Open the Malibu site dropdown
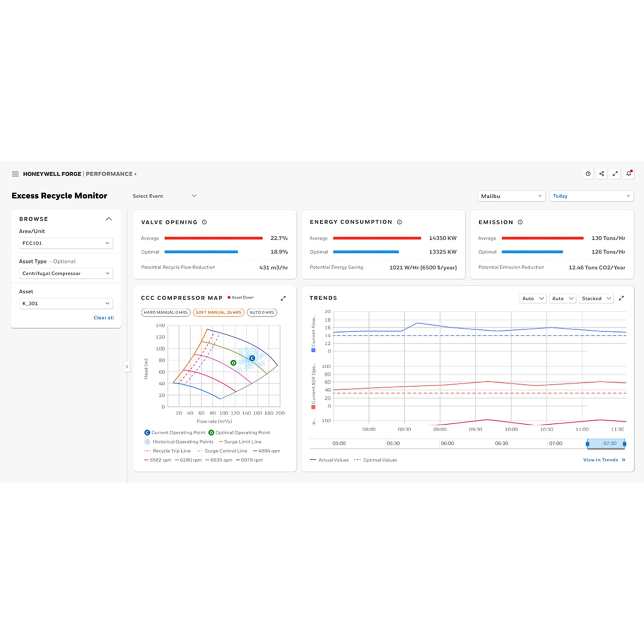This screenshot has width=644, height=644. [511, 196]
